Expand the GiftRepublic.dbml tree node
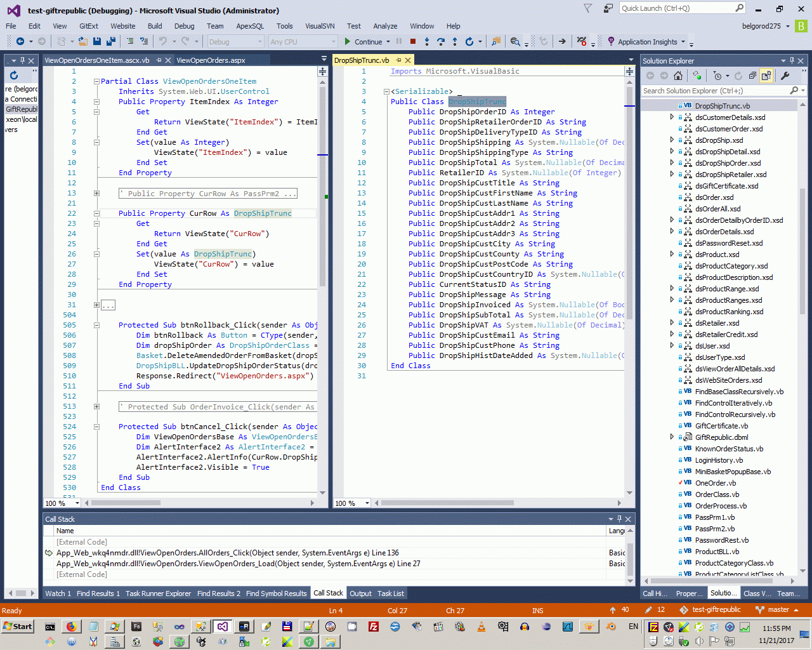The width and height of the screenshot is (812, 650). [672, 437]
